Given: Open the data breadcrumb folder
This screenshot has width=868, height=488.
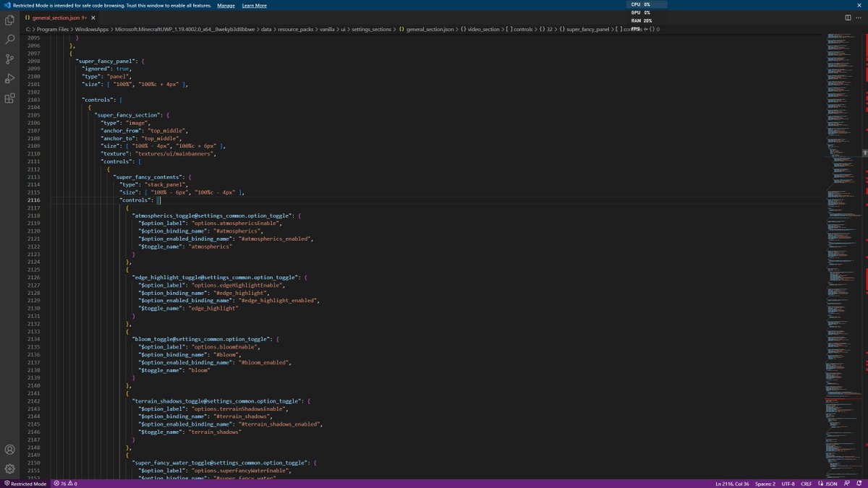Looking at the screenshot, I should (266, 29).
